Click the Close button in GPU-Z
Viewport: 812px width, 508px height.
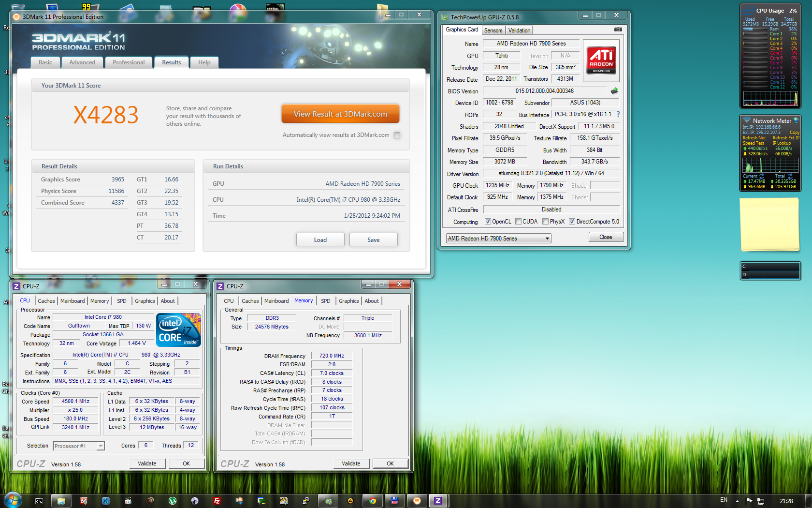click(606, 237)
